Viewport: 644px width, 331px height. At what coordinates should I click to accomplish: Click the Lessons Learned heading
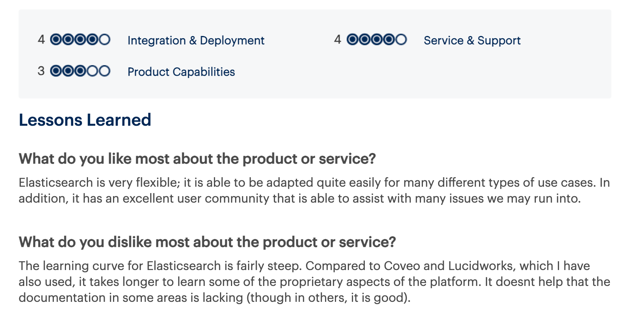(x=85, y=120)
